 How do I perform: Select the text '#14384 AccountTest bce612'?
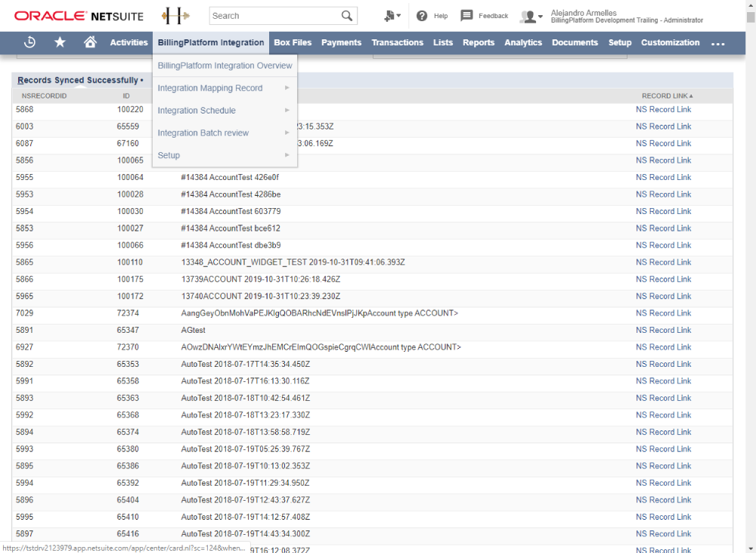tap(231, 228)
